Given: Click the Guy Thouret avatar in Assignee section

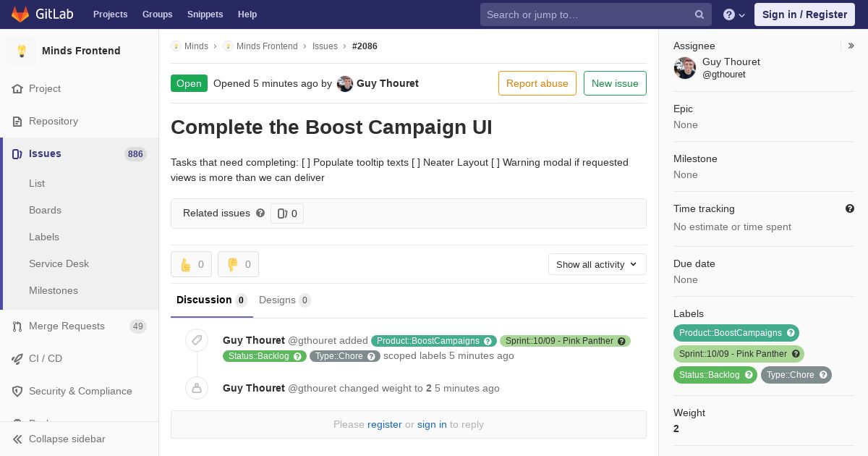Looking at the screenshot, I should (x=685, y=68).
